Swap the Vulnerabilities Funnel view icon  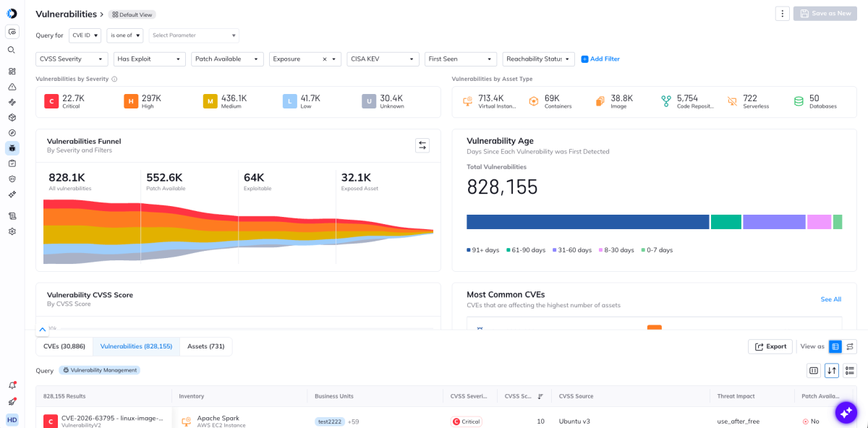pos(422,145)
